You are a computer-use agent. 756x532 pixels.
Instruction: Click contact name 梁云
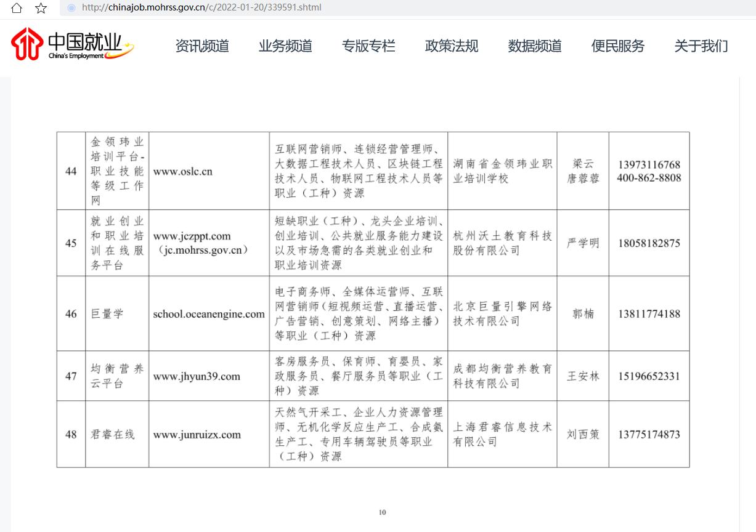[583, 164]
